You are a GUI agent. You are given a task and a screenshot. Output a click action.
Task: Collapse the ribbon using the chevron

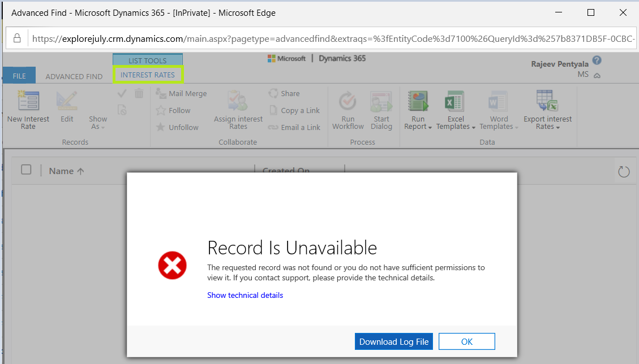[x=597, y=75]
